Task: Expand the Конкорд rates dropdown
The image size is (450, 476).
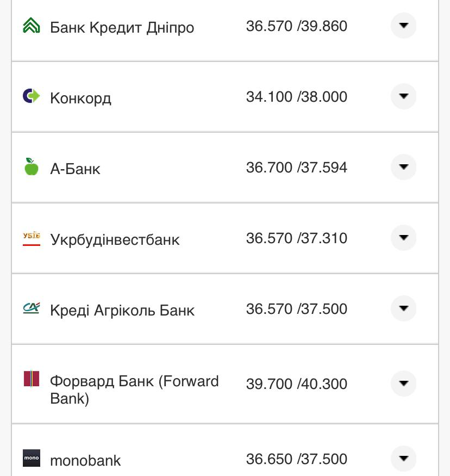Action: click(403, 97)
